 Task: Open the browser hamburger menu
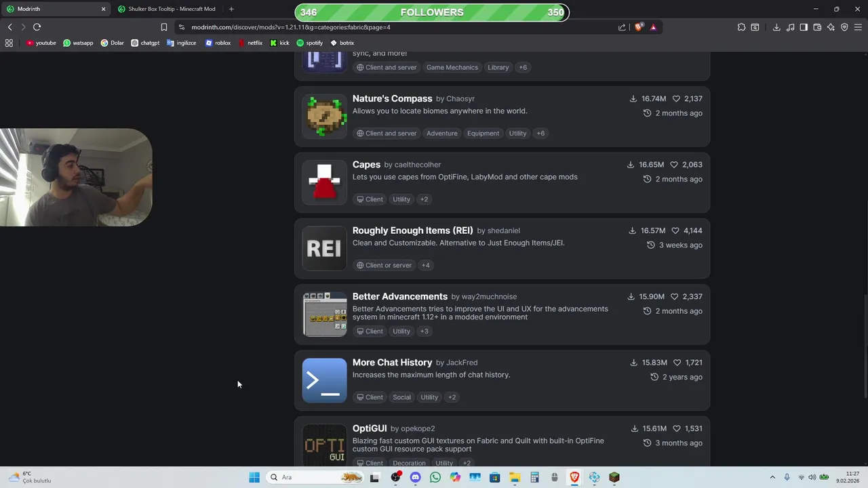pyautogui.click(x=858, y=27)
